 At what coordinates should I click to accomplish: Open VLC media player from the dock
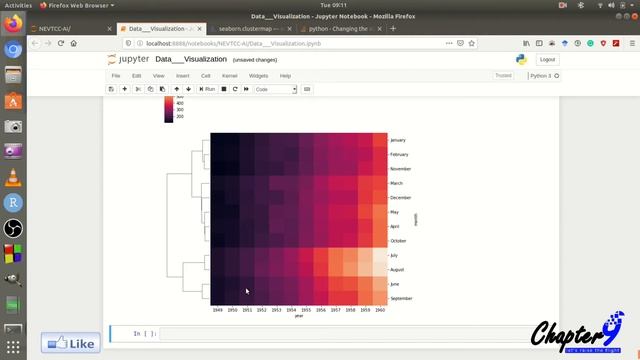(13, 178)
